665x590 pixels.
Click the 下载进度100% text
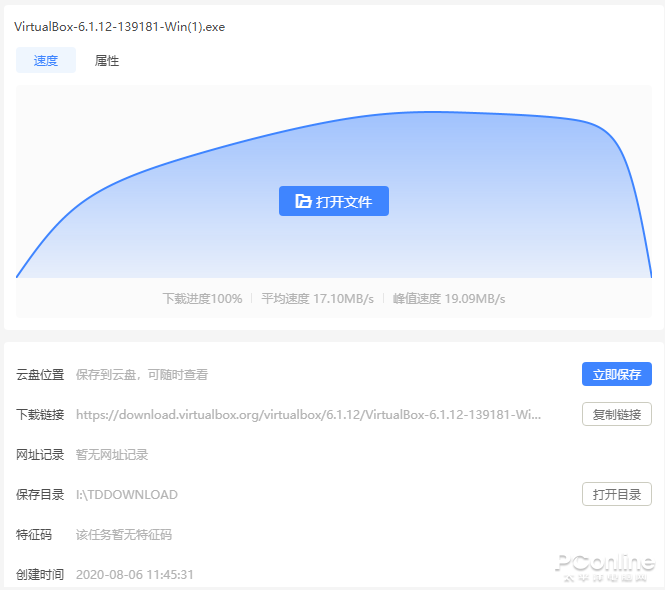pyautogui.click(x=202, y=299)
